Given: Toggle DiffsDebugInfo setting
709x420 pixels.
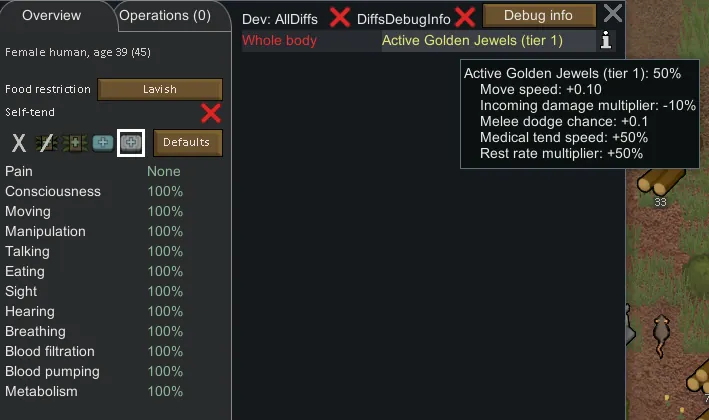Looking at the screenshot, I should point(464,17).
